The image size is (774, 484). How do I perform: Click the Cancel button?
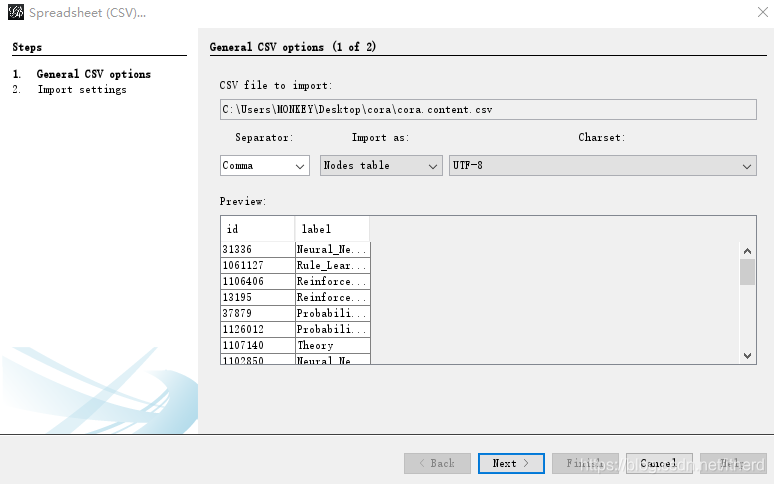(659, 463)
